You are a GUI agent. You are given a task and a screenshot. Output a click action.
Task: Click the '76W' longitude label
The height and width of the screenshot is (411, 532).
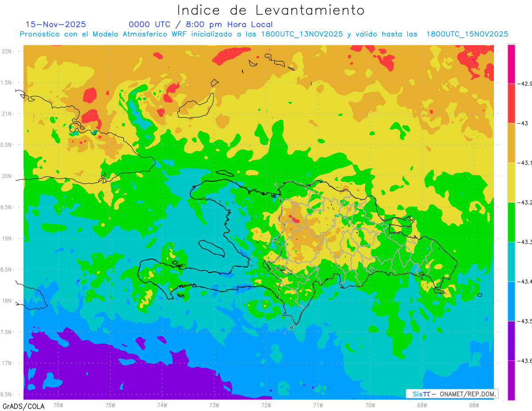click(58, 405)
